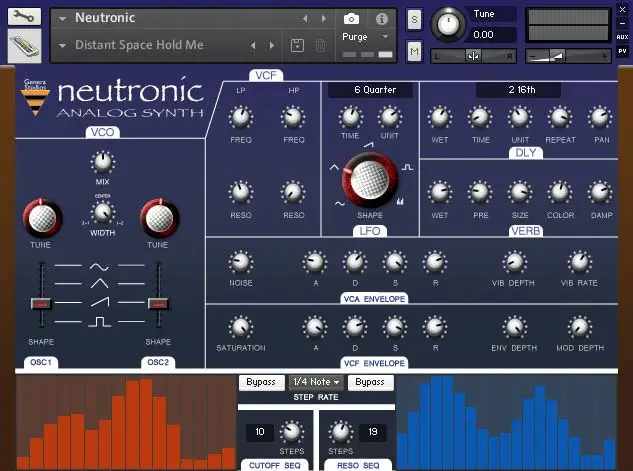Click the tallest orange cutoff sequencer bar
Screen dimensions: 633x471
[x=146, y=423]
